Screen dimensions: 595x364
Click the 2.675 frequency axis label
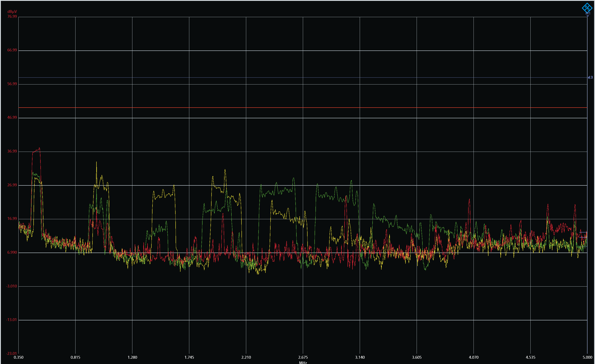(303, 357)
